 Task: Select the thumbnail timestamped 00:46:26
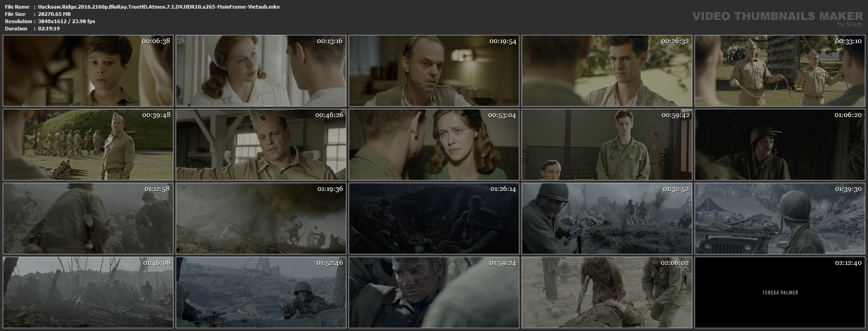(x=261, y=145)
